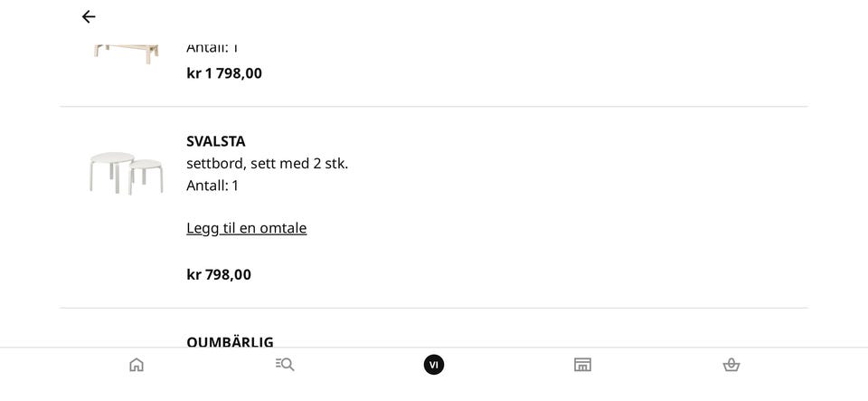Open the SVALSTA nesting tables thumbnail

coord(127,174)
